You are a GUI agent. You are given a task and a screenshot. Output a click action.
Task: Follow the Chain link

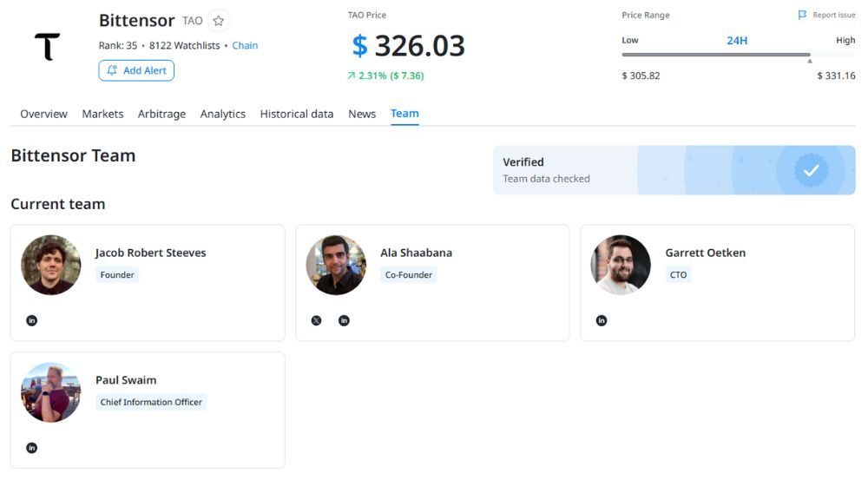click(245, 45)
